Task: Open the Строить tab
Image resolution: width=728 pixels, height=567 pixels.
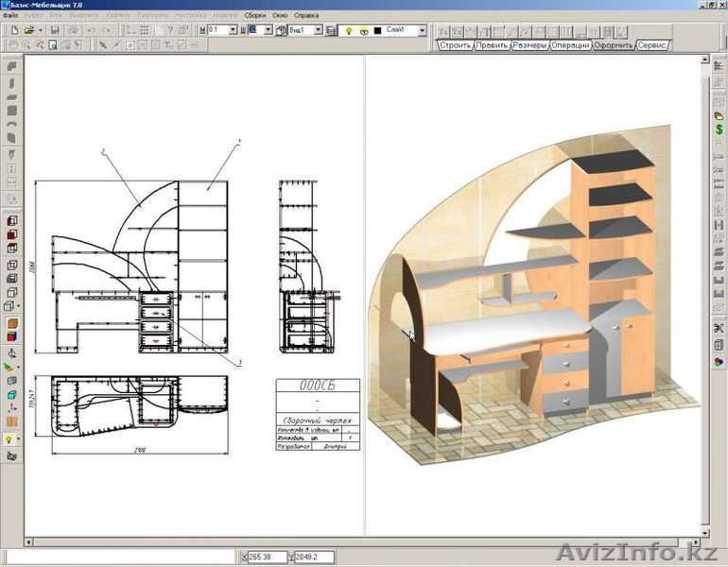Action: point(455,44)
